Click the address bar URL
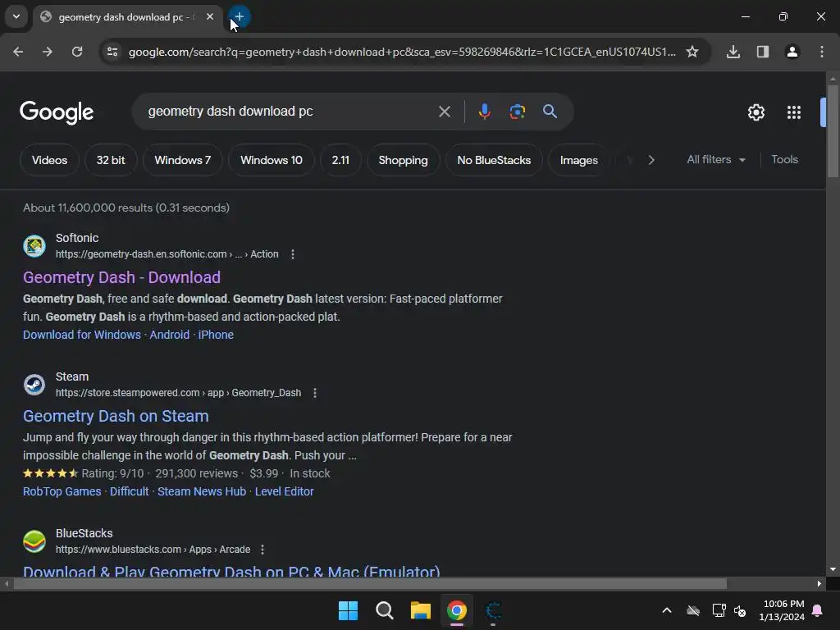 click(x=402, y=52)
